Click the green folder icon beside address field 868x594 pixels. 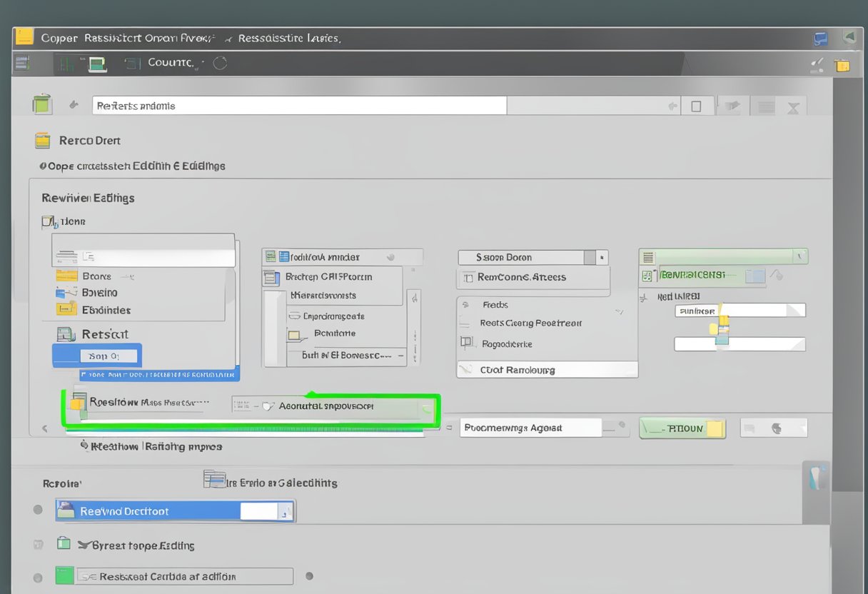point(42,104)
